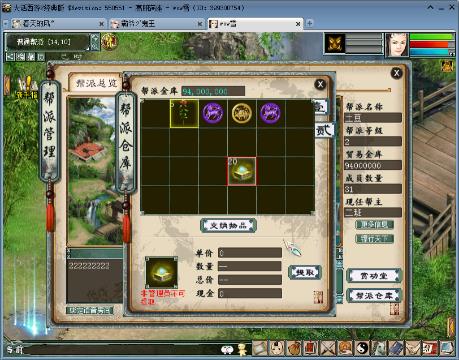Switch to the 帮派总览 tab
Viewport: 459px width, 360px height.
pyautogui.click(x=96, y=83)
